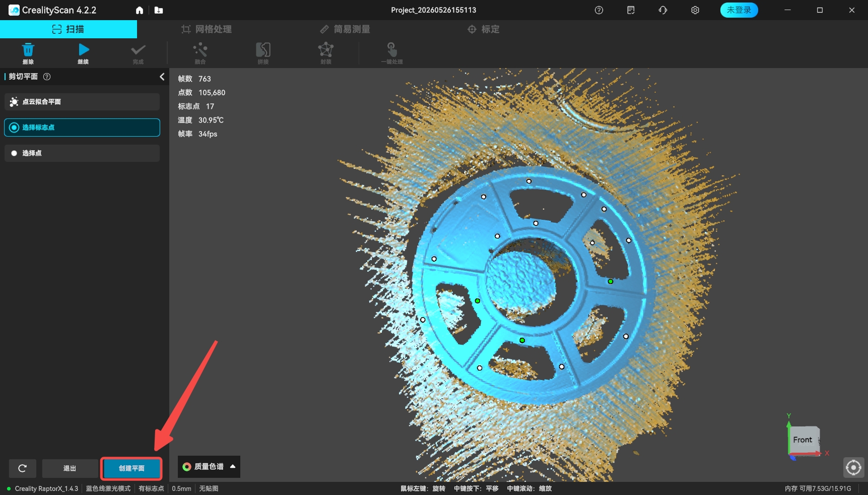868x495 pixels.
Task: Click the 点数 105,680 readout
Action: [x=202, y=93]
